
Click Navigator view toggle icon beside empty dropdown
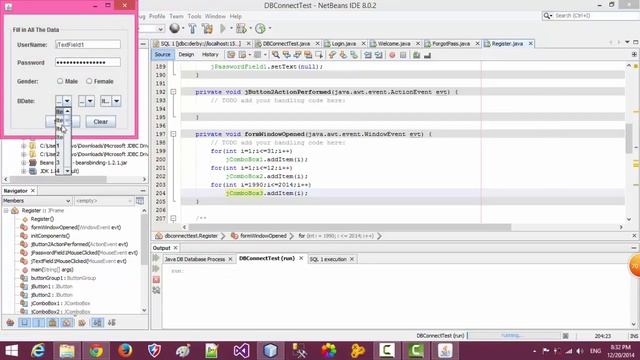tap(140, 201)
